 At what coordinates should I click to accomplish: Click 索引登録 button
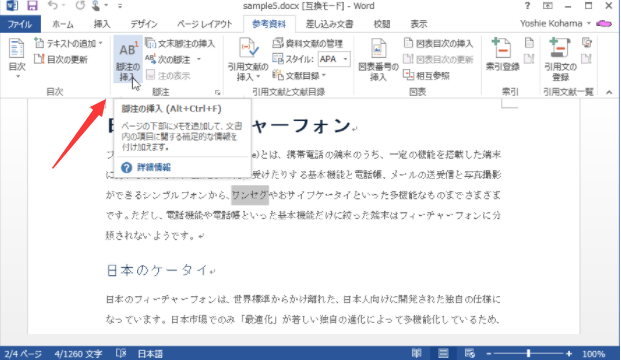[x=502, y=55]
